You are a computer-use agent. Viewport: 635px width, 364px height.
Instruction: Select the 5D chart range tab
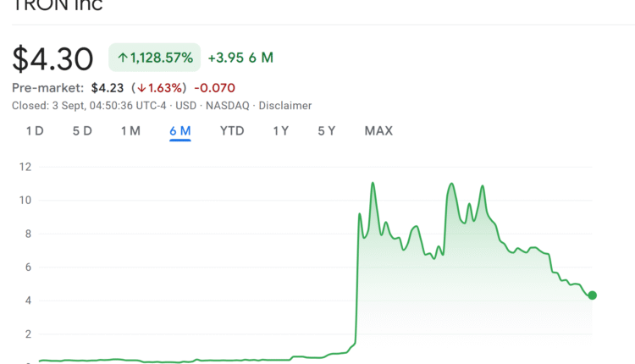82,131
